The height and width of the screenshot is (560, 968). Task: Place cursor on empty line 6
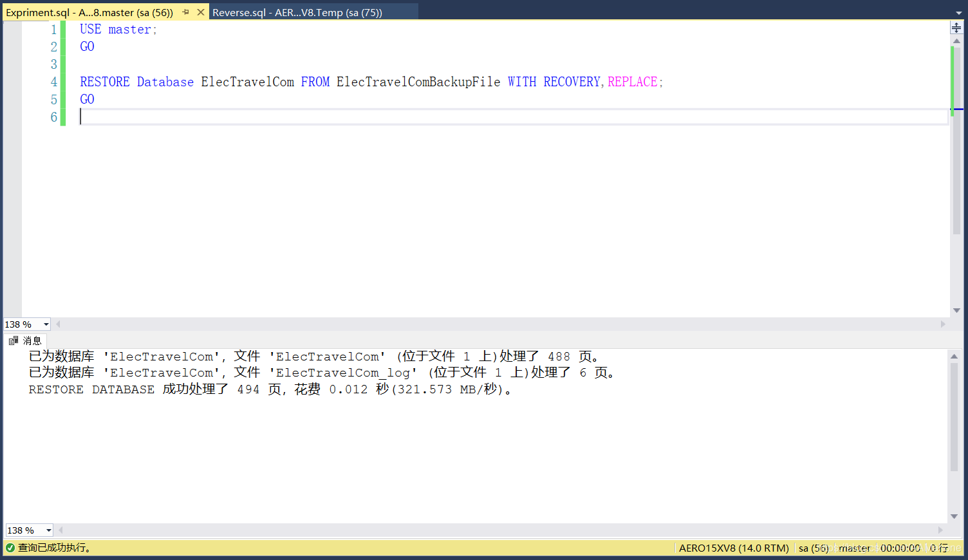[514, 117]
